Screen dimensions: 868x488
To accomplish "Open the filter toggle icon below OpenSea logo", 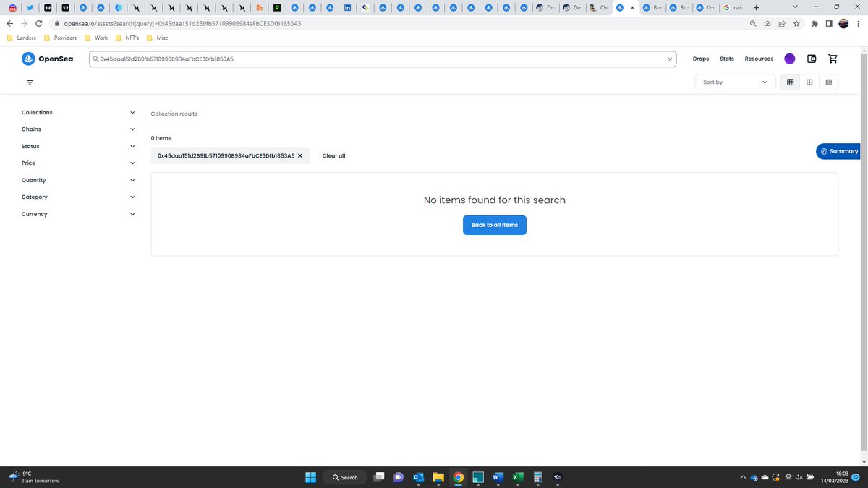I will (x=30, y=82).
